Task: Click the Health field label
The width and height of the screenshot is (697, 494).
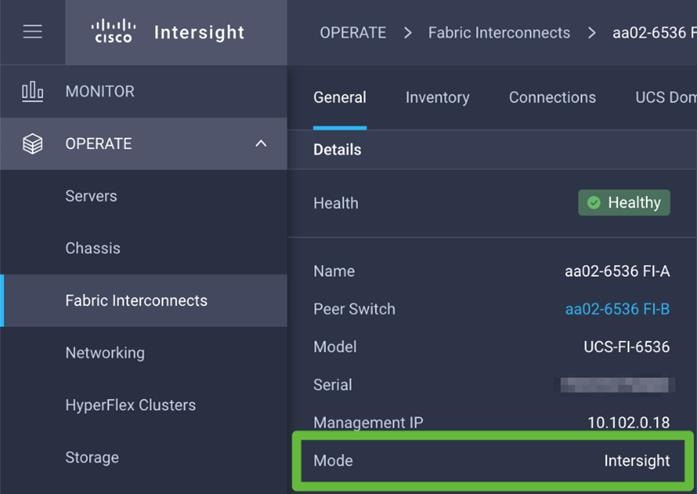Action: click(336, 203)
